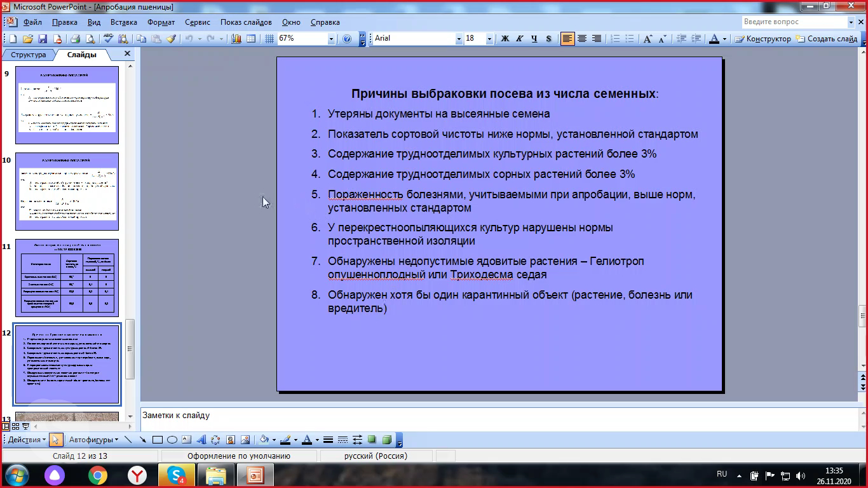Increase the indent level
This screenshot has width=868, height=488.
696,39
